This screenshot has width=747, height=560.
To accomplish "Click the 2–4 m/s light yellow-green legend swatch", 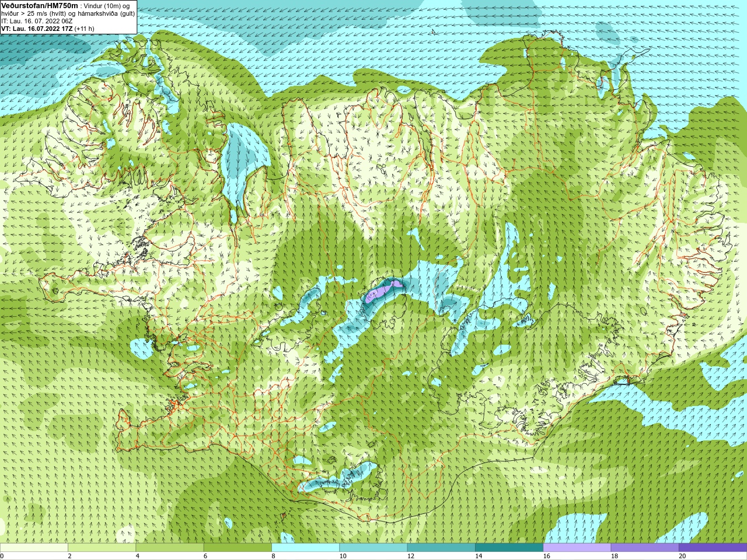I will 102,548.
